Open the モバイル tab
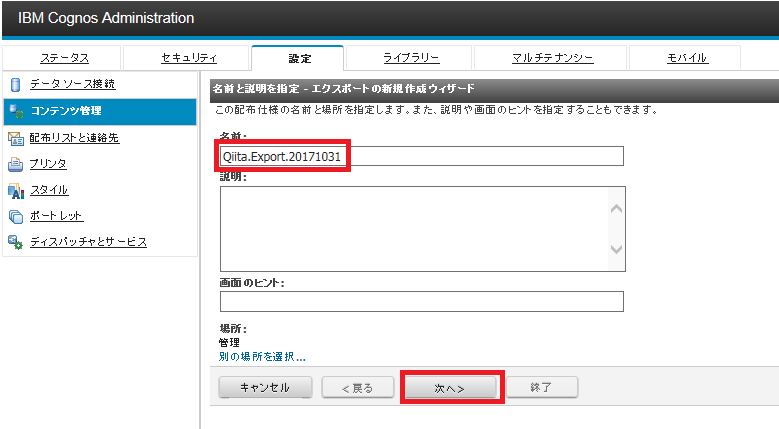The image size is (779, 429). pyautogui.click(x=687, y=58)
